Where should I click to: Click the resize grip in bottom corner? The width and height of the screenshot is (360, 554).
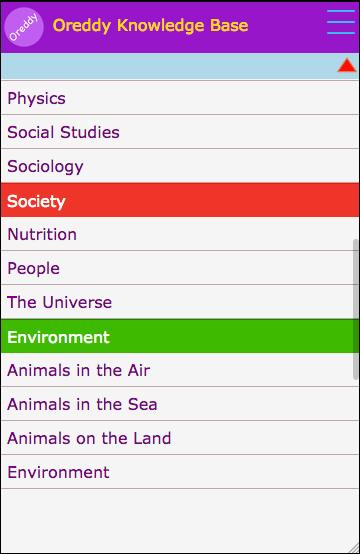[353, 547]
